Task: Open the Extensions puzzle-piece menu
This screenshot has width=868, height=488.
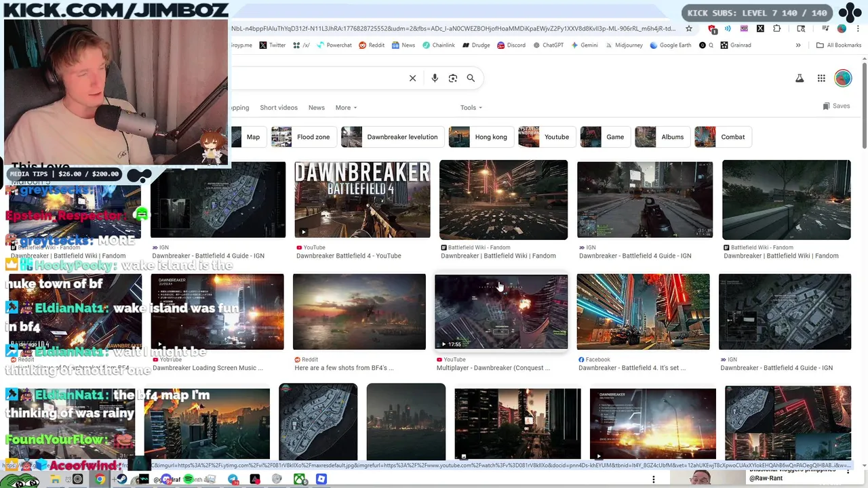Action: [x=777, y=28]
